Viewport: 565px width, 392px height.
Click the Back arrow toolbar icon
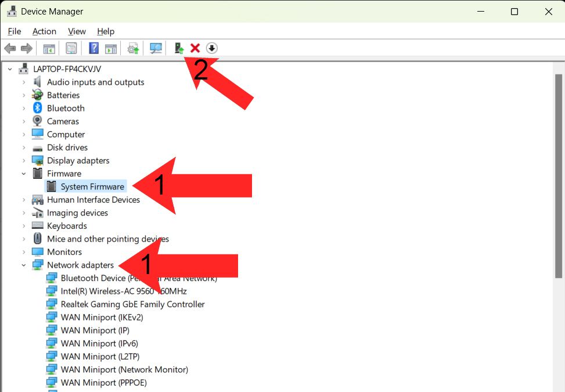coord(10,48)
